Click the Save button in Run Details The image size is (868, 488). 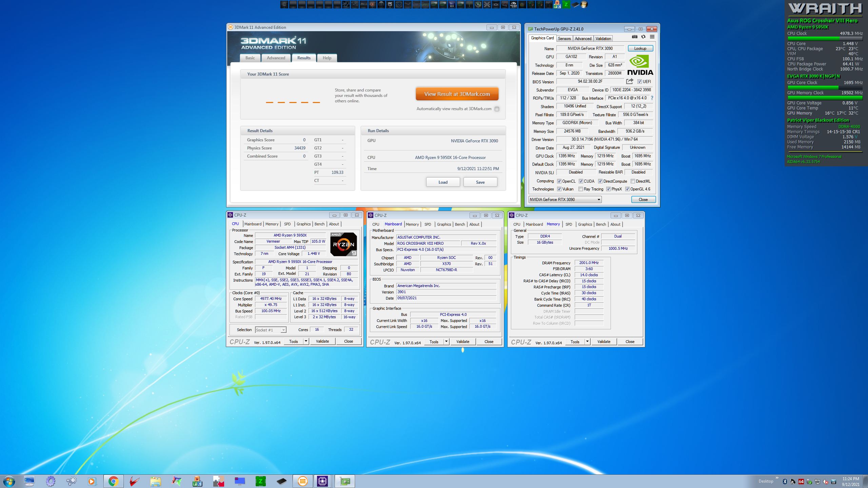tap(480, 182)
